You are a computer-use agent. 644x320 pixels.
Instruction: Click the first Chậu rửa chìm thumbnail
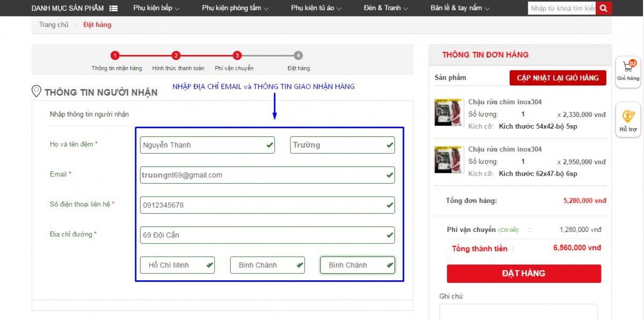pyautogui.click(x=449, y=113)
